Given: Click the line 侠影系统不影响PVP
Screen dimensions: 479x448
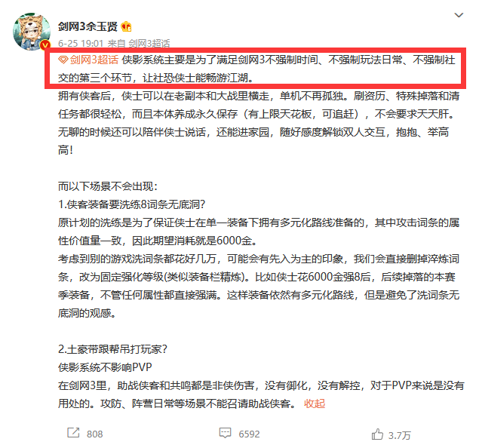Looking at the screenshot, I should pyautogui.click(x=105, y=367).
